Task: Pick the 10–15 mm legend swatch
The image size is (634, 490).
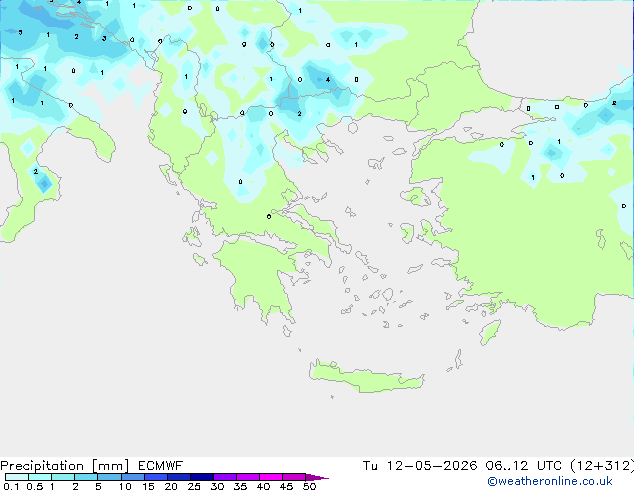Action: pyautogui.click(x=132, y=477)
